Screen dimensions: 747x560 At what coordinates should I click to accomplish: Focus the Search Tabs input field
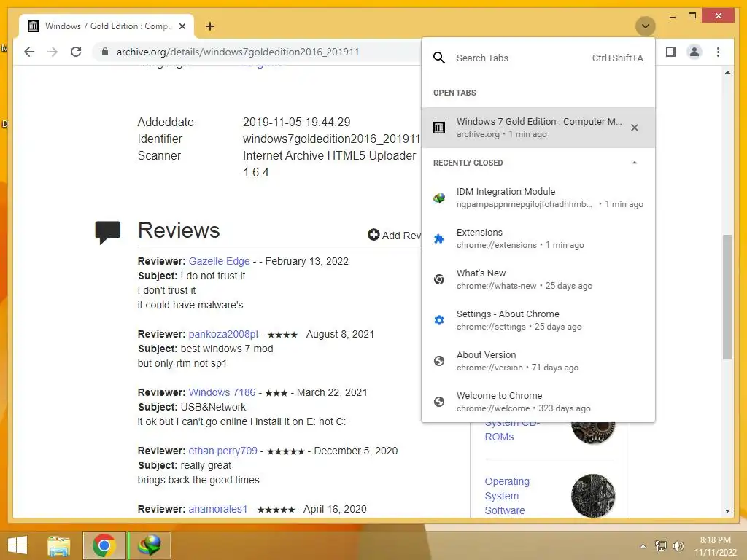[522, 58]
